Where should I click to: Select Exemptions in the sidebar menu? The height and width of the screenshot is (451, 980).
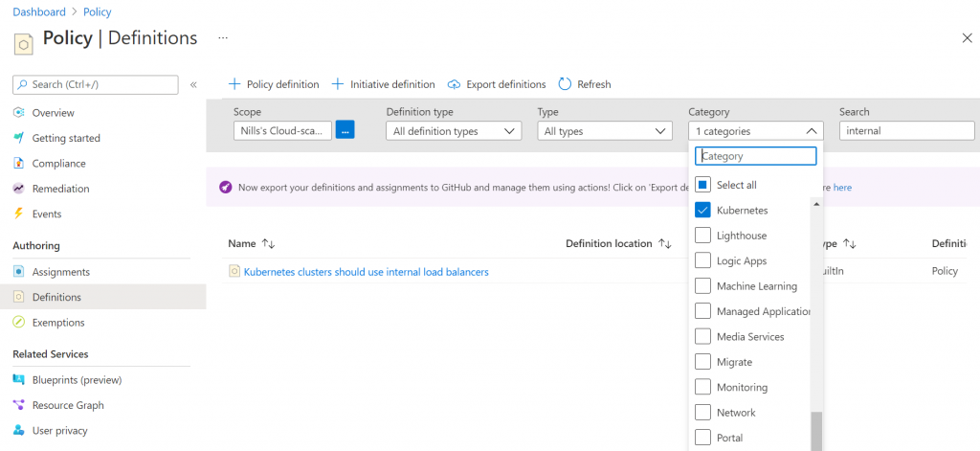pos(58,323)
